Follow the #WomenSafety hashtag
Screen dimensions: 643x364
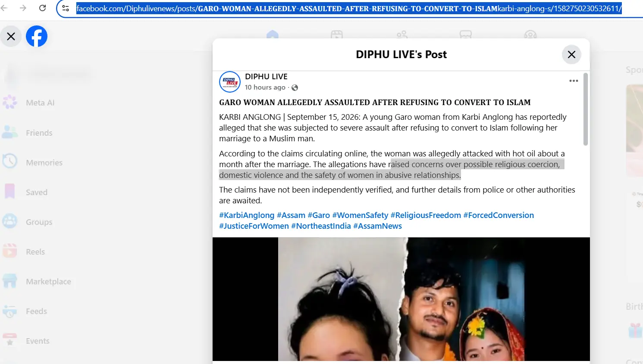tap(360, 215)
